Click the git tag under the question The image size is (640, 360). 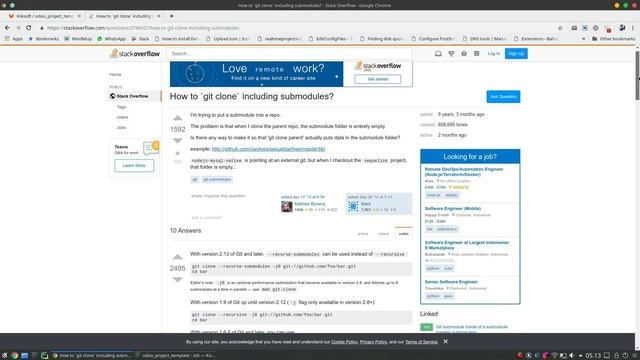click(x=195, y=180)
